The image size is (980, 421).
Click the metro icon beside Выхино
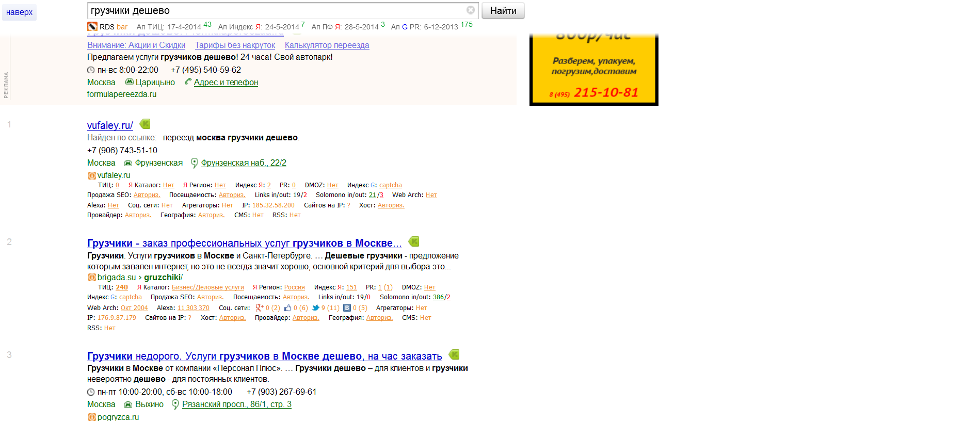coord(128,404)
